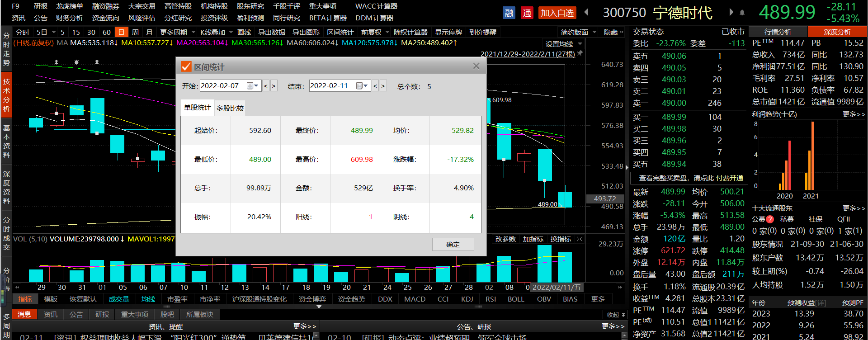Go to previous stock with left arrow
The width and height of the screenshot is (868, 340).
click(586, 12)
